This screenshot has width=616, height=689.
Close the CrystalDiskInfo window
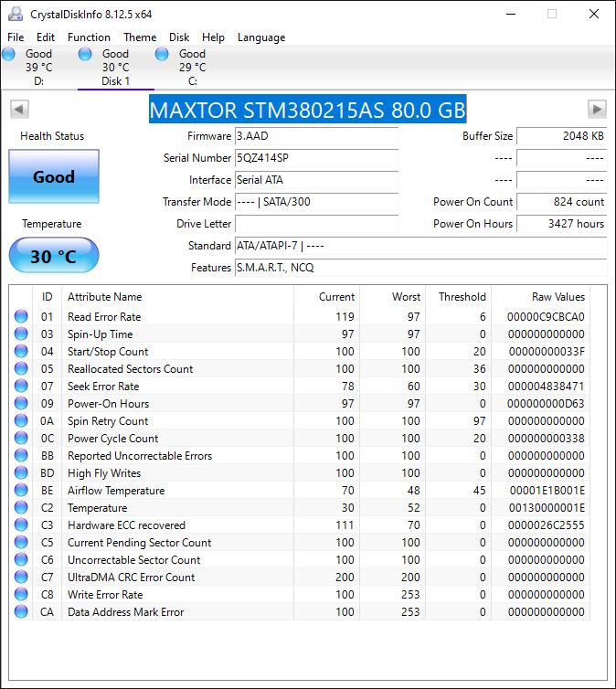pyautogui.click(x=594, y=14)
